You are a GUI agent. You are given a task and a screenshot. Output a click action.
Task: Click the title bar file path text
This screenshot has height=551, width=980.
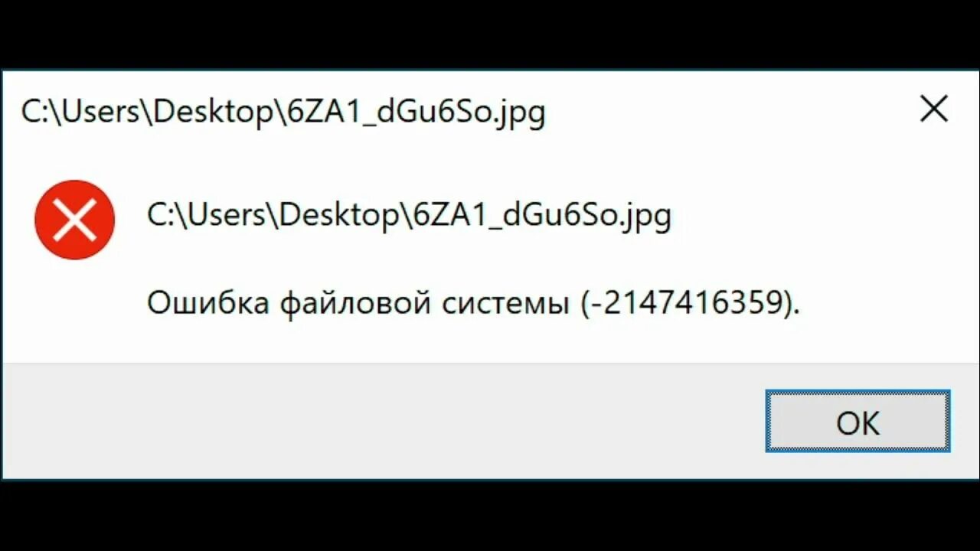pos(283,112)
